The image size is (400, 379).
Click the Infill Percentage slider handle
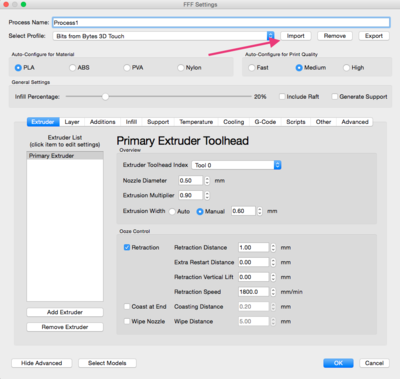coord(105,97)
